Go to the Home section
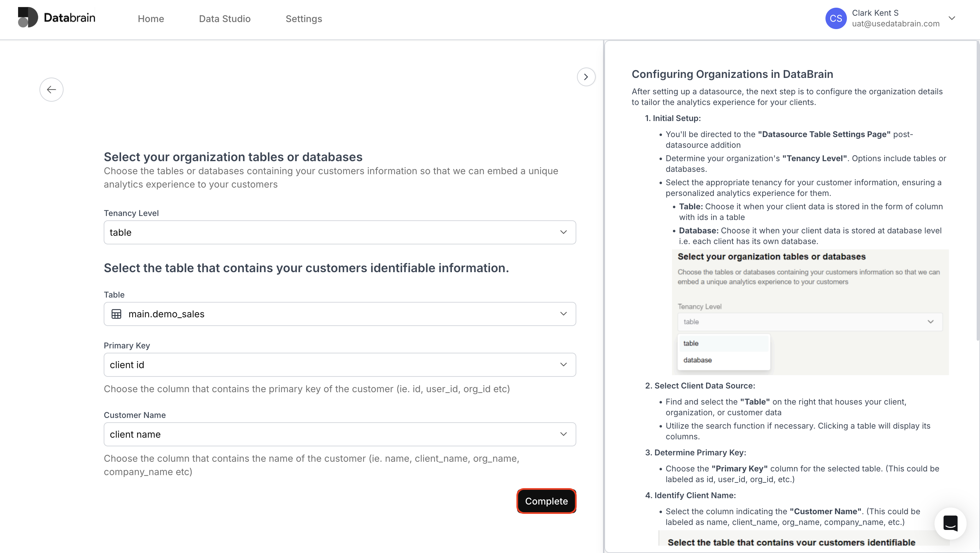The width and height of the screenshot is (980, 553). pyautogui.click(x=151, y=19)
